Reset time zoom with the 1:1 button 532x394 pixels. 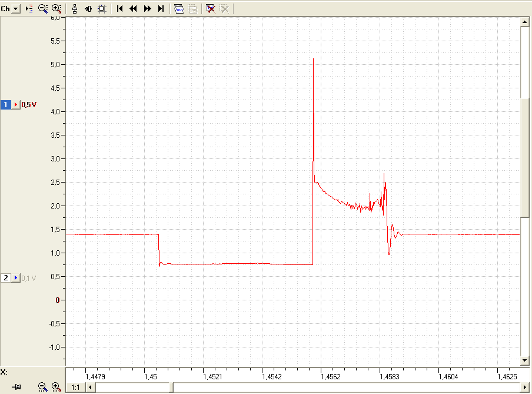coord(75,387)
